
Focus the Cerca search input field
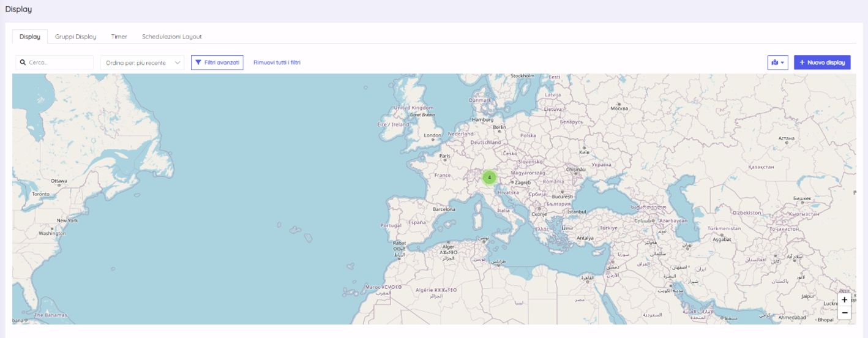click(58, 62)
